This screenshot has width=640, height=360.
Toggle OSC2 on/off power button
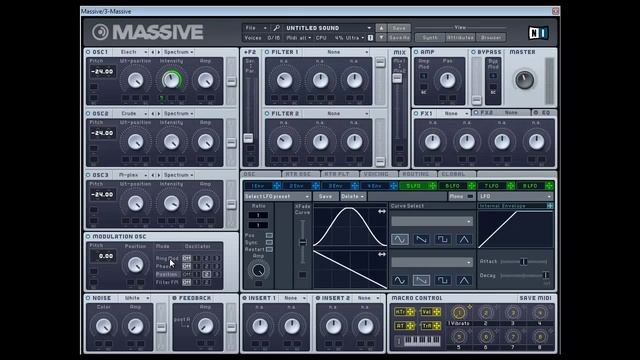(88, 113)
